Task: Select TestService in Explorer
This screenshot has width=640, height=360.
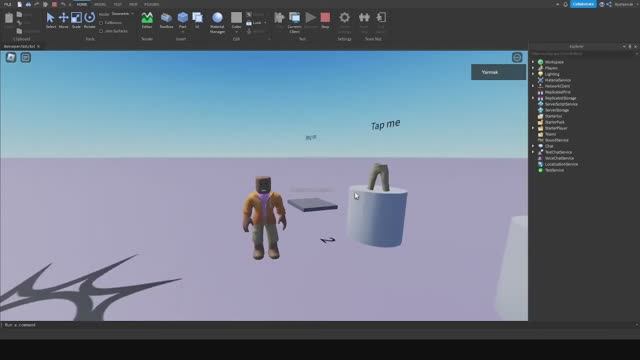Action: pyautogui.click(x=553, y=170)
